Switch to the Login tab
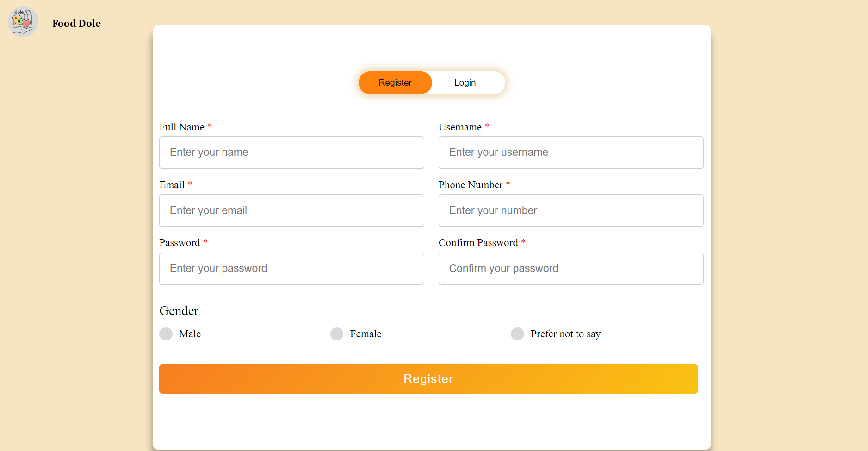The image size is (868, 451). click(465, 83)
